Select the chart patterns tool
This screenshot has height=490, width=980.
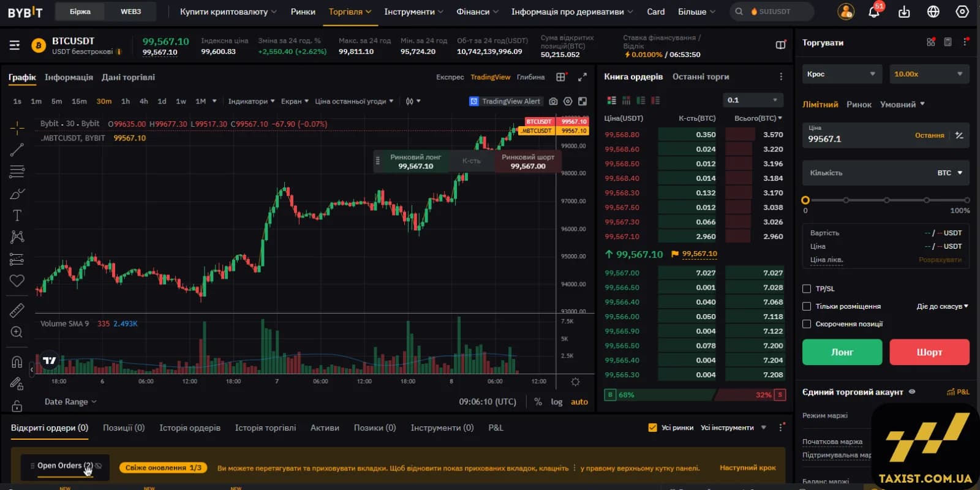(17, 237)
